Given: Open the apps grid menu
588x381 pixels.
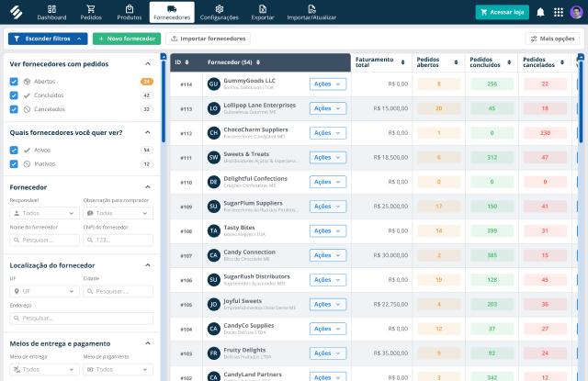Looking at the screenshot, I should point(559,12).
